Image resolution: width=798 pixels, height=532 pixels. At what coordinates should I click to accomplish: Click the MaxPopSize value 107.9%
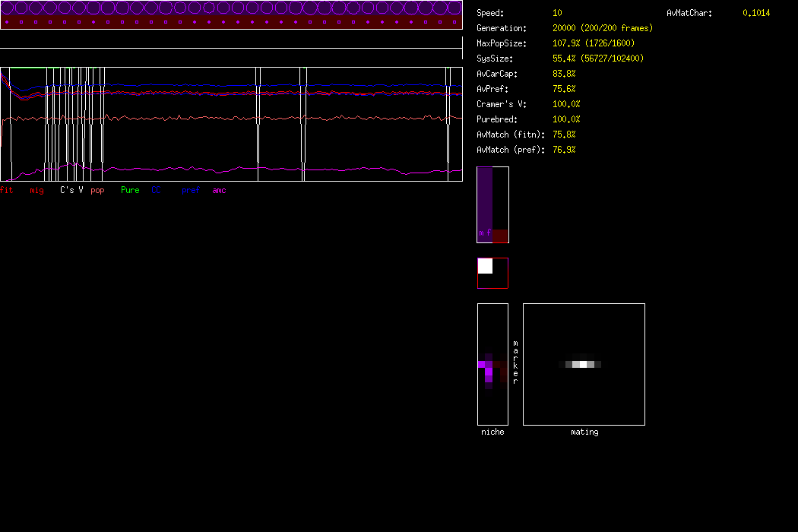pyautogui.click(x=566, y=43)
